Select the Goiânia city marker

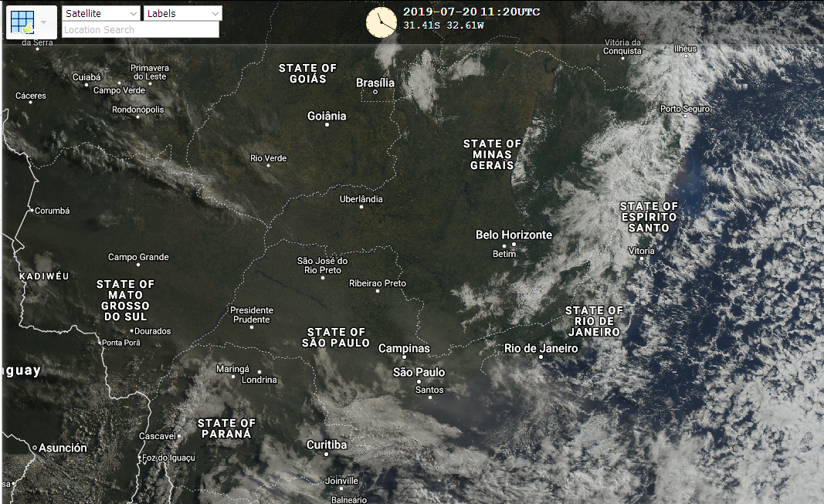tap(327, 125)
